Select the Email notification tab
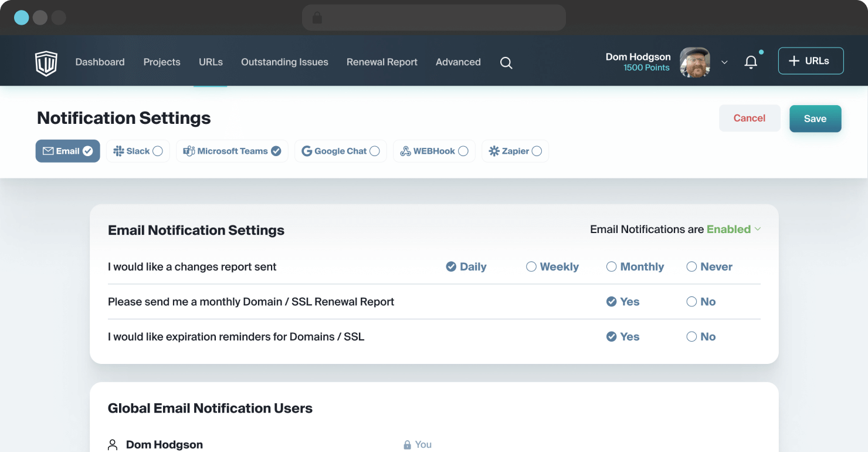The image size is (868, 452). point(67,151)
